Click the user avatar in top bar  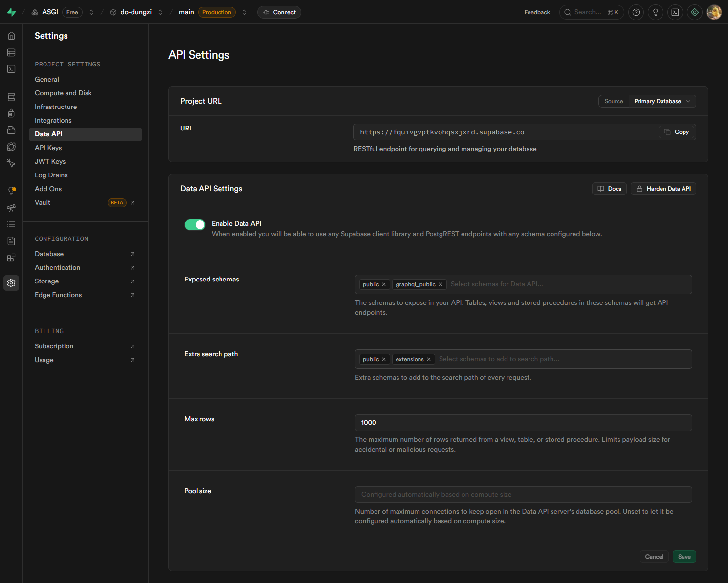point(714,12)
